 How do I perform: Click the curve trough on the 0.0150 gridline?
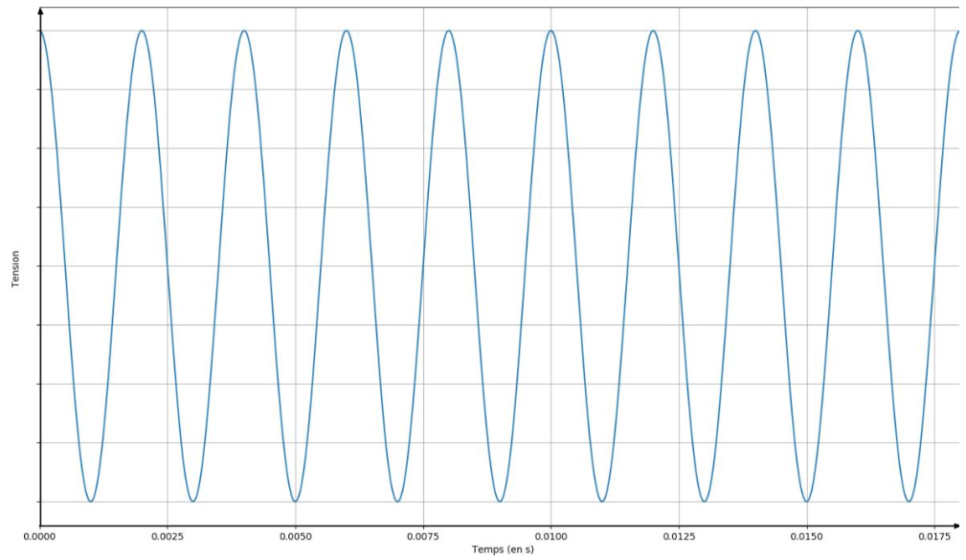click(x=806, y=501)
